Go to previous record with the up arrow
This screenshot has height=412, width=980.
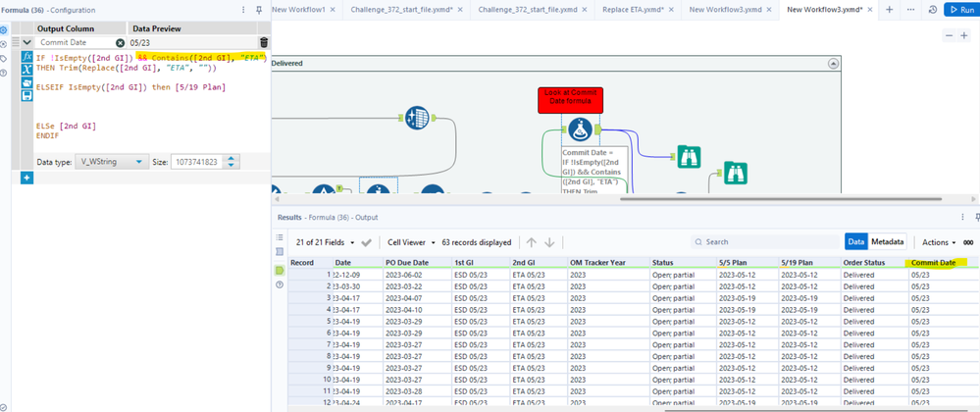point(532,242)
